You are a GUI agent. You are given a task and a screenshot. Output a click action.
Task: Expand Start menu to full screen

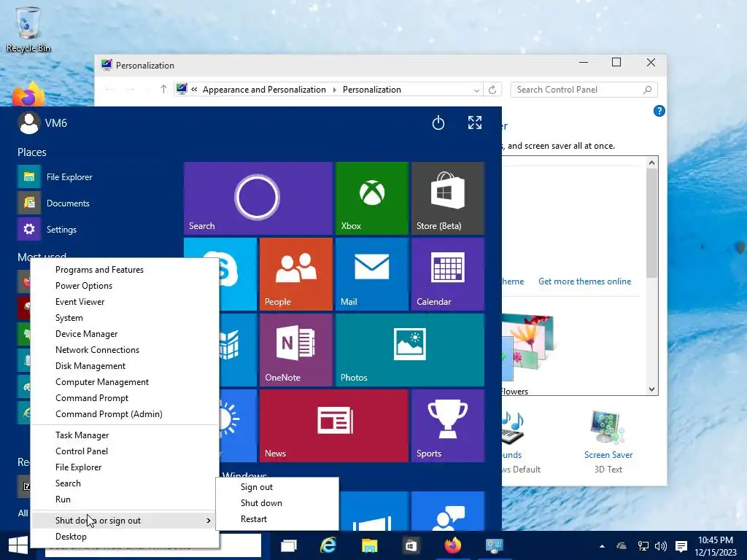(474, 122)
